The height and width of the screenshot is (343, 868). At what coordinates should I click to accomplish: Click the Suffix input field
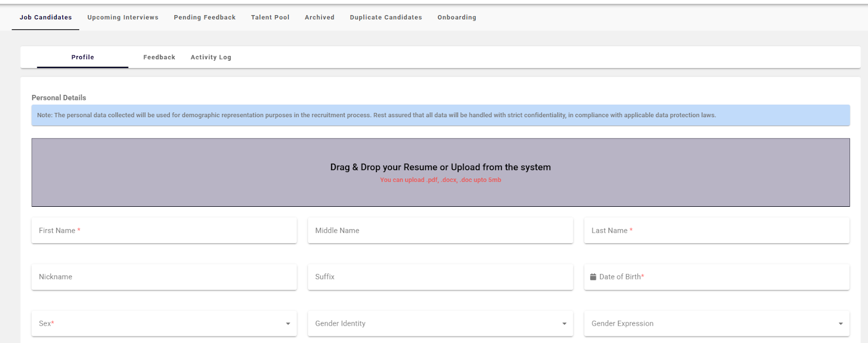click(x=440, y=277)
